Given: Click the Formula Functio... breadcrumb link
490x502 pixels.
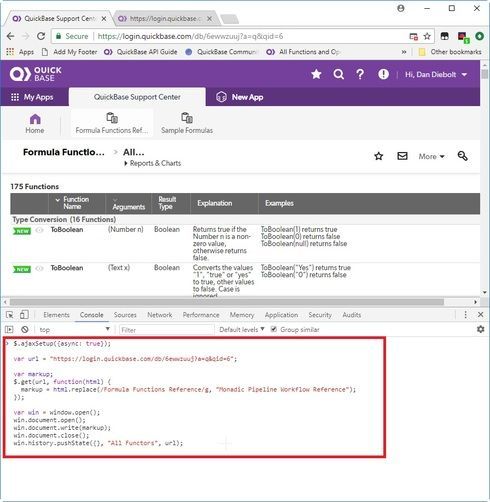Looking at the screenshot, I should [64, 152].
